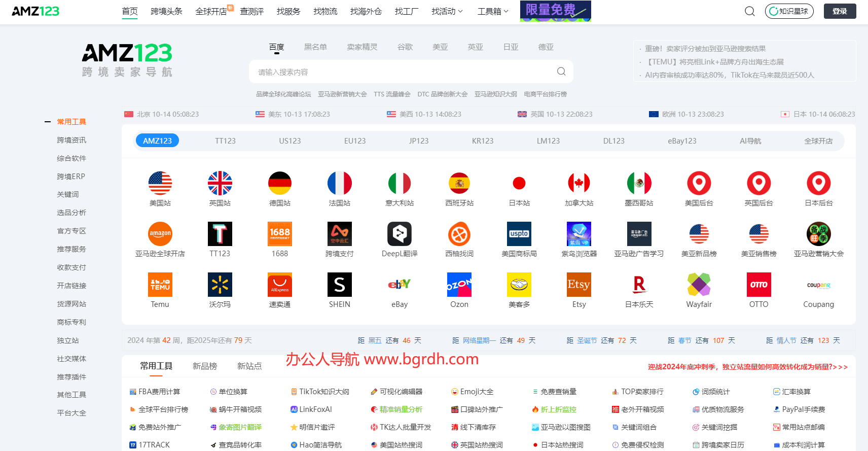This screenshot has width=868, height=451.
Task: Switch to the 新品榜 tab
Action: (205, 366)
